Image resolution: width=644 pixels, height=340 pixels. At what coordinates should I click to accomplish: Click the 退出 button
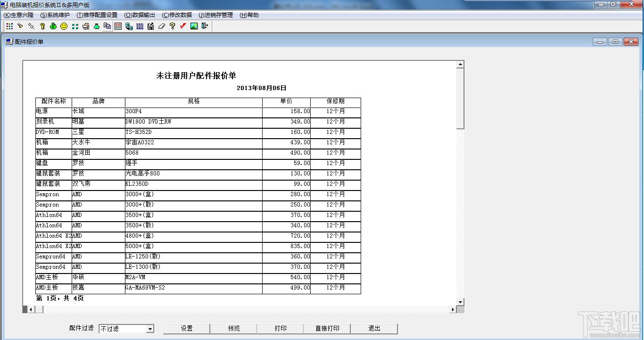coord(374,328)
